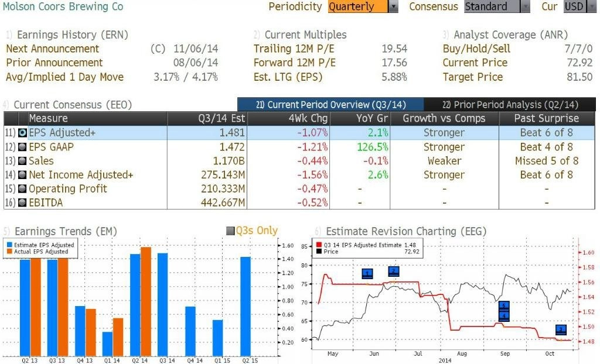Click the black Price legend swatch
The image size is (600, 364).
pyautogui.click(x=319, y=252)
